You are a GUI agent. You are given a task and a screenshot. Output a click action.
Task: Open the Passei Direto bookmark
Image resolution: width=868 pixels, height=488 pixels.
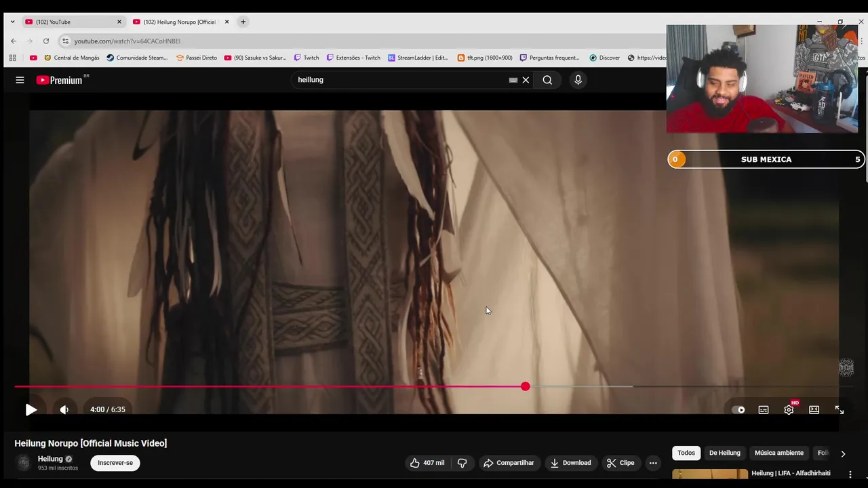[x=197, y=58]
